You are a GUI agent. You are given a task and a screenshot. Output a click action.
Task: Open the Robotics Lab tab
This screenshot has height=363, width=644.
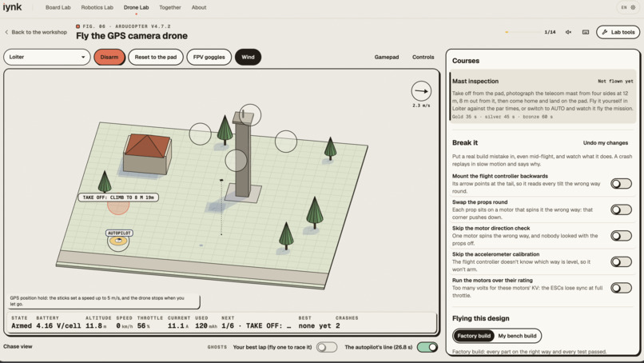click(x=97, y=7)
